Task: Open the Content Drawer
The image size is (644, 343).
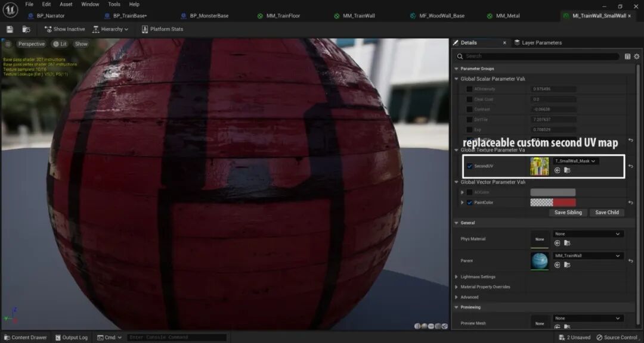Action: tap(25, 337)
